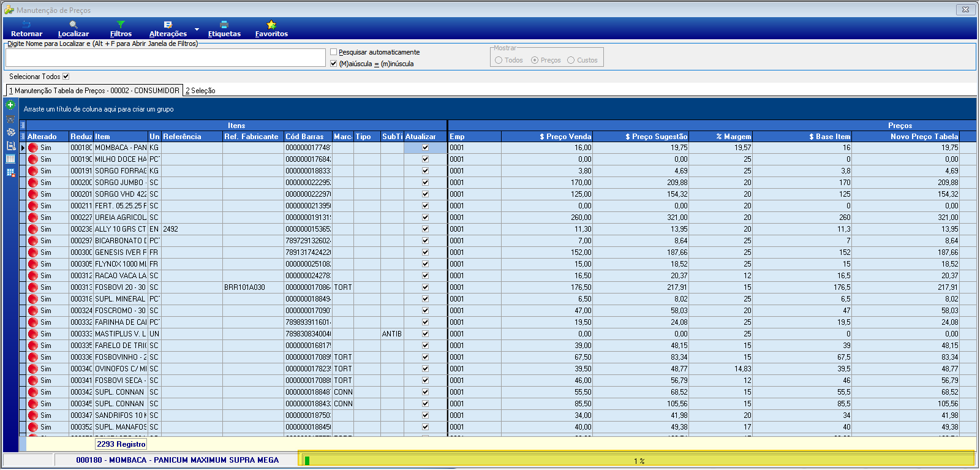
Task: Switch to Manutenção Tabela de Preços tab
Action: click(x=94, y=90)
